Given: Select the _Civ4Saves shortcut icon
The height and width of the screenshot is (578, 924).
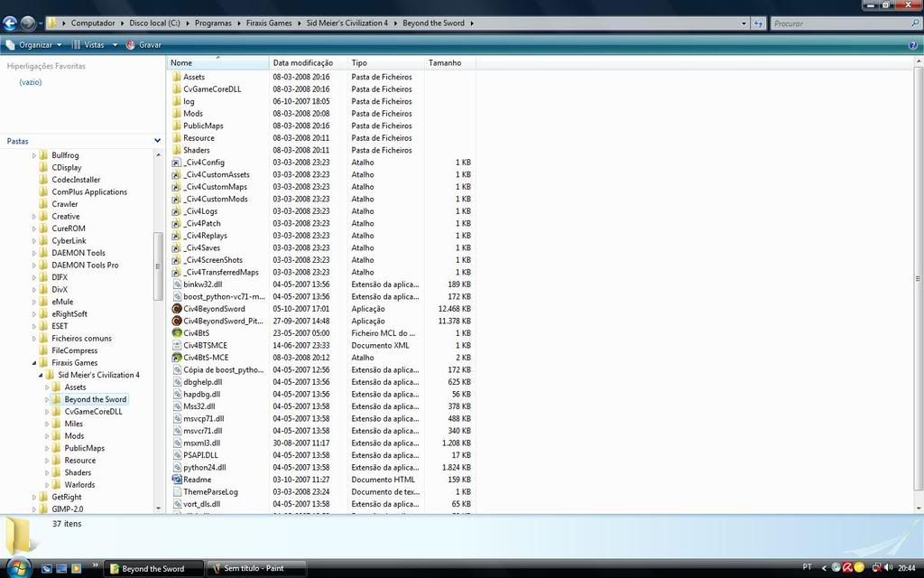Looking at the screenshot, I should pyautogui.click(x=176, y=247).
